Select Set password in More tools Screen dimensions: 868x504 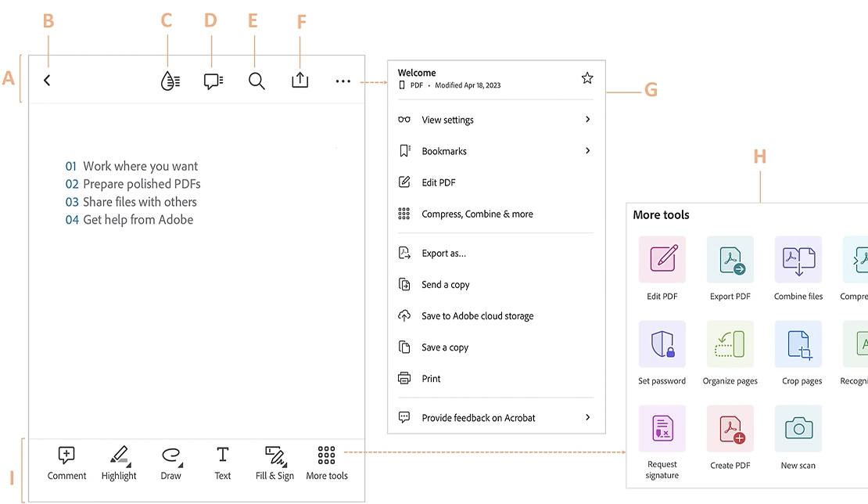point(662,344)
